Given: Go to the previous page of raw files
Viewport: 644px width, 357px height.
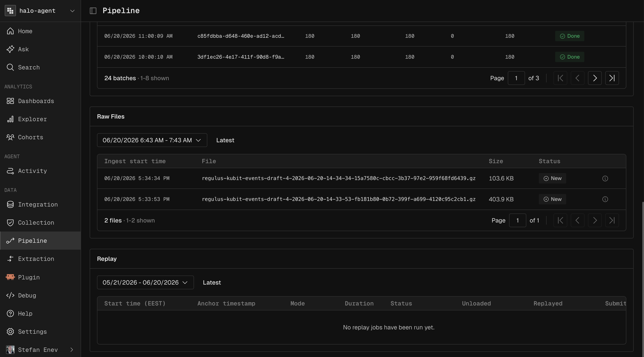Looking at the screenshot, I should click(x=577, y=221).
